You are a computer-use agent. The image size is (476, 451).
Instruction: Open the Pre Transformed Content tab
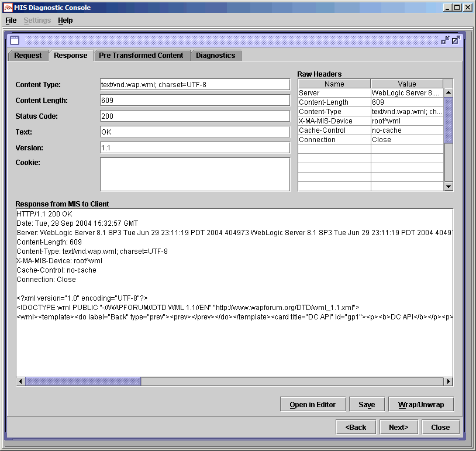[x=141, y=56]
